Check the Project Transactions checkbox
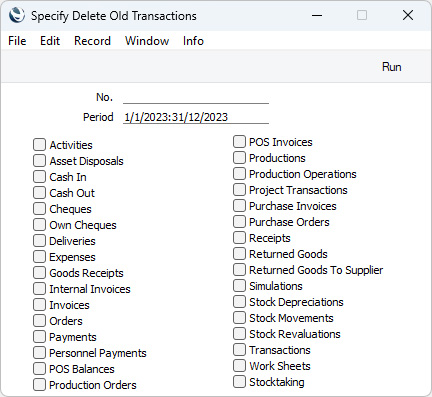 pyautogui.click(x=239, y=190)
